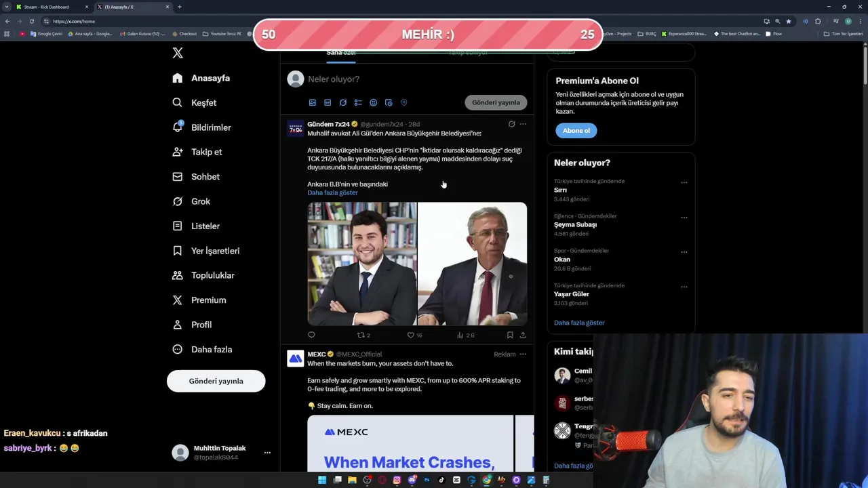The height and width of the screenshot is (488, 868).
Task: Open Sohbet messages
Action: (x=196, y=177)
